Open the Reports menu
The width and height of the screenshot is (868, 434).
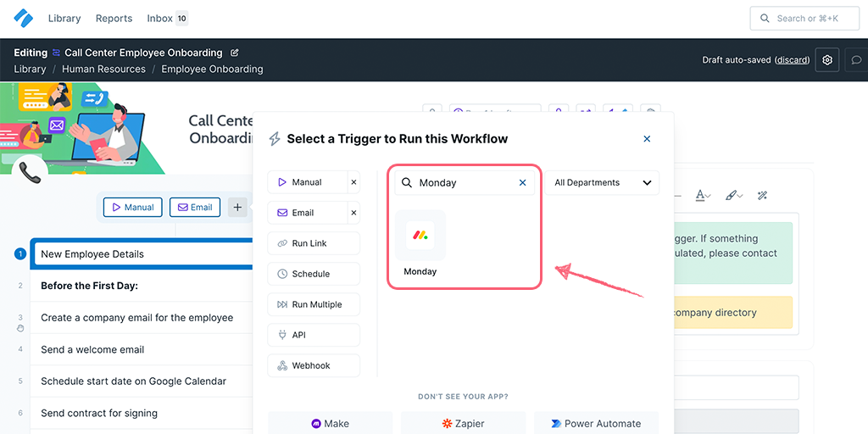click(114, 19)
